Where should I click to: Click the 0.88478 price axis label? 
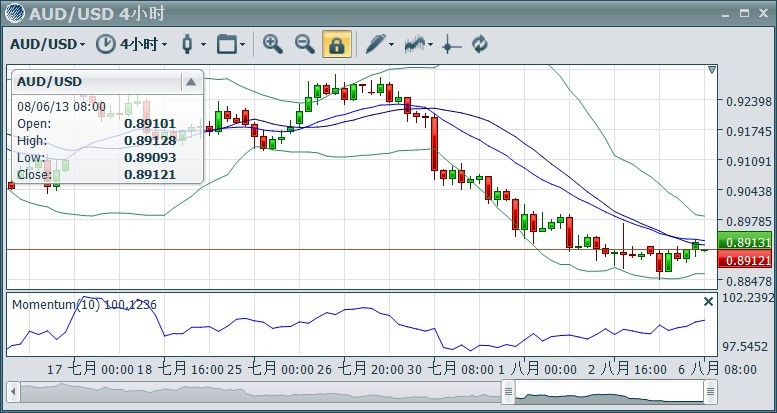(748, 281)
